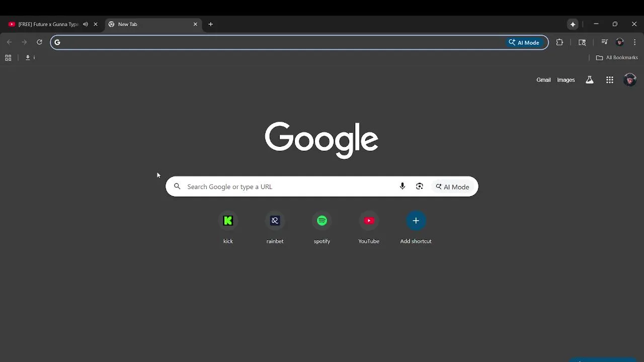Mute the audio icon on the YouTube tab
The image size is (644, 362).
coord(85,24)
